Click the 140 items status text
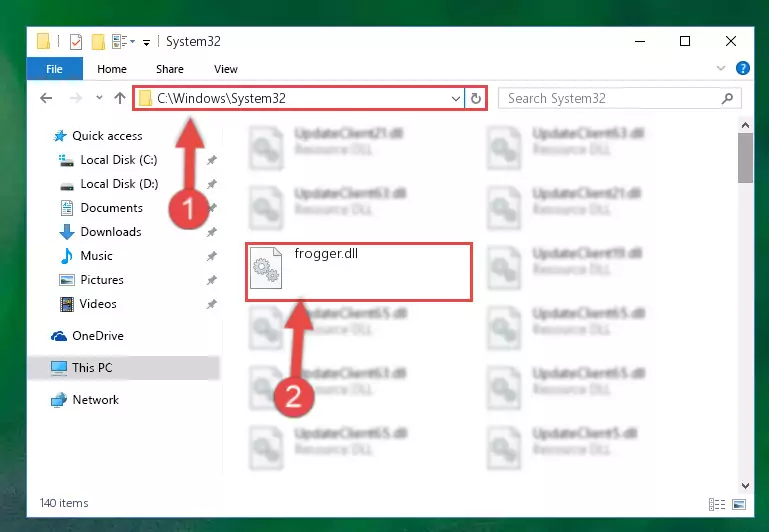The image size is (769, 532). click(64, 503)
